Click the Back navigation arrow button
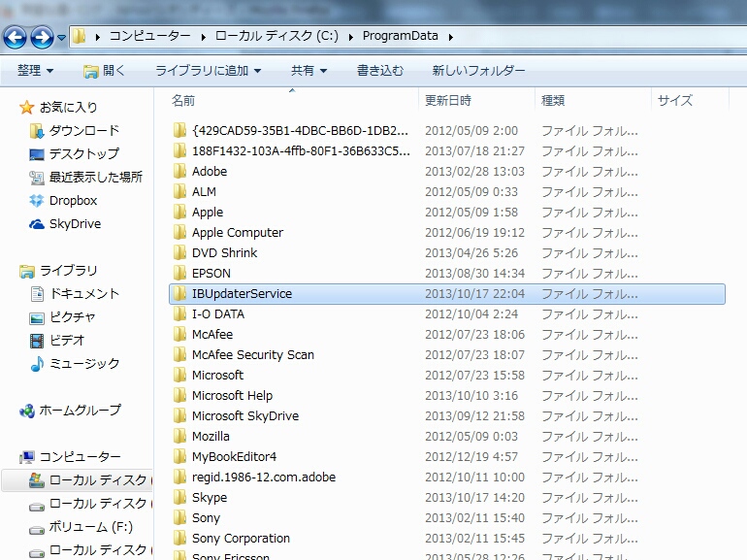This screenshot has width=747, height=560. (15, 37)
